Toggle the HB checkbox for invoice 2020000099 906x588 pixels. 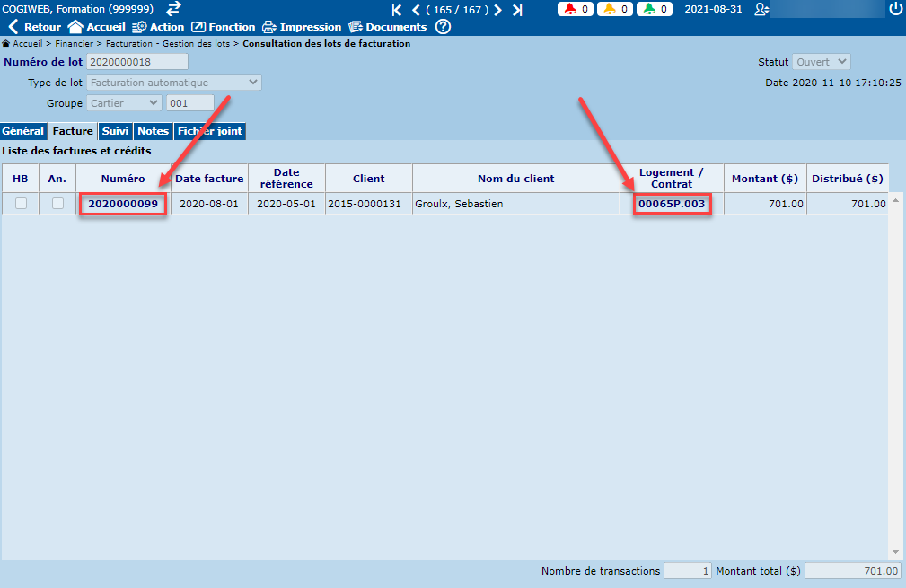coord(21,204)
